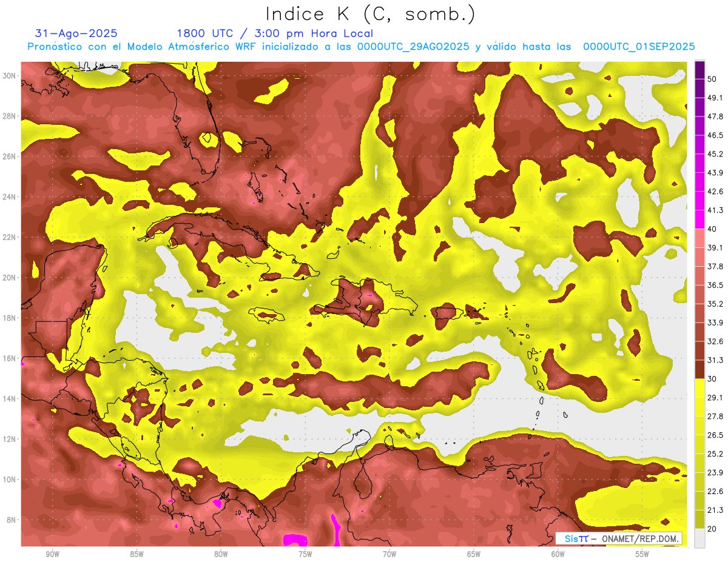Click colorbar value "45.2"
Screen dimensions: 728x562
[x=715, y=154]
